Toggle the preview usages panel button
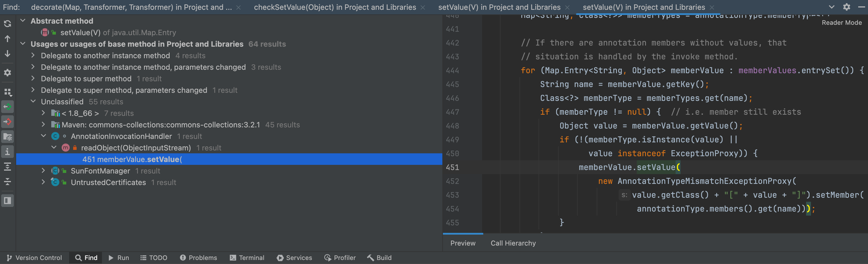The height and width of the screenshot is (264, 868). [7, 201]
